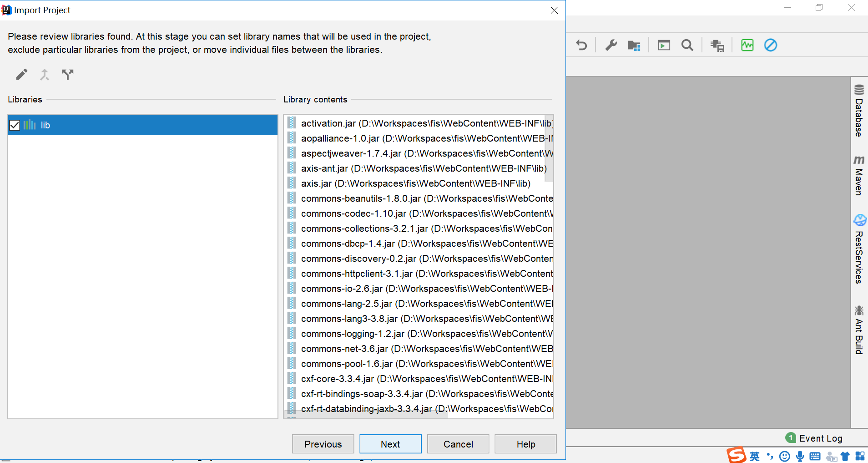The height and width of the screenshot is (463, 868).
Task: Click the Split library icon
Action: pyautogui.click(x=68, y=74)
